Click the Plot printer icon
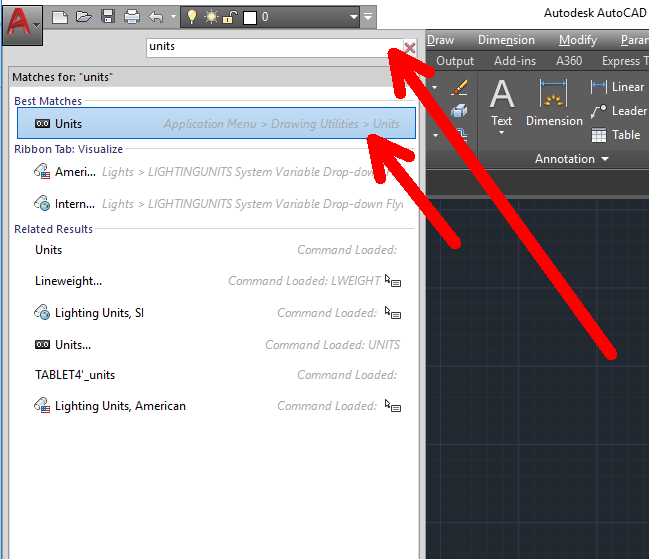This screenshot has width=649, height=559. pos(132,17)
